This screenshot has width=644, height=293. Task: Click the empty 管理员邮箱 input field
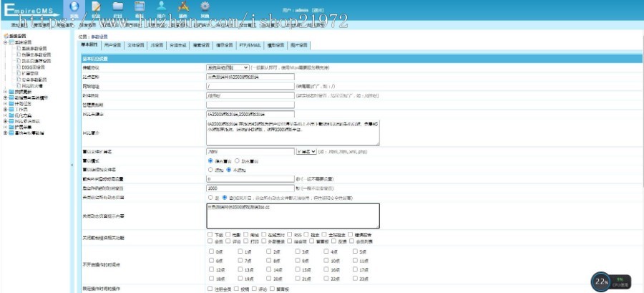click(250, 105)
